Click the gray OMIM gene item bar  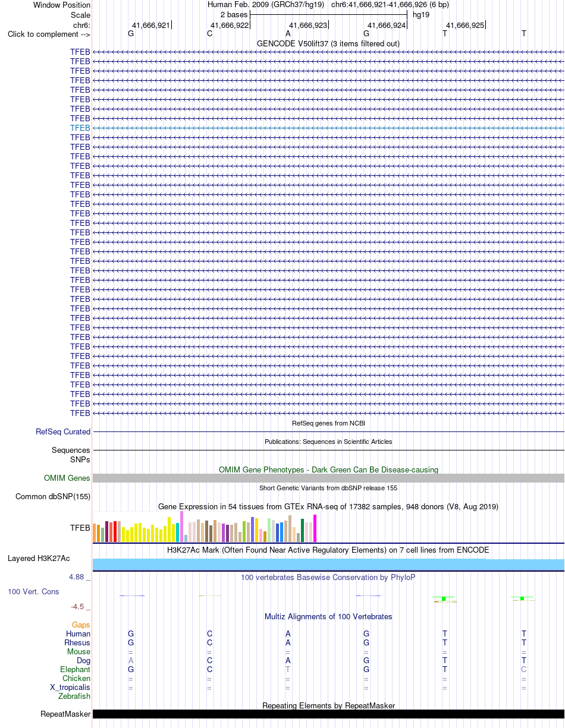click(x=328, y=478)
